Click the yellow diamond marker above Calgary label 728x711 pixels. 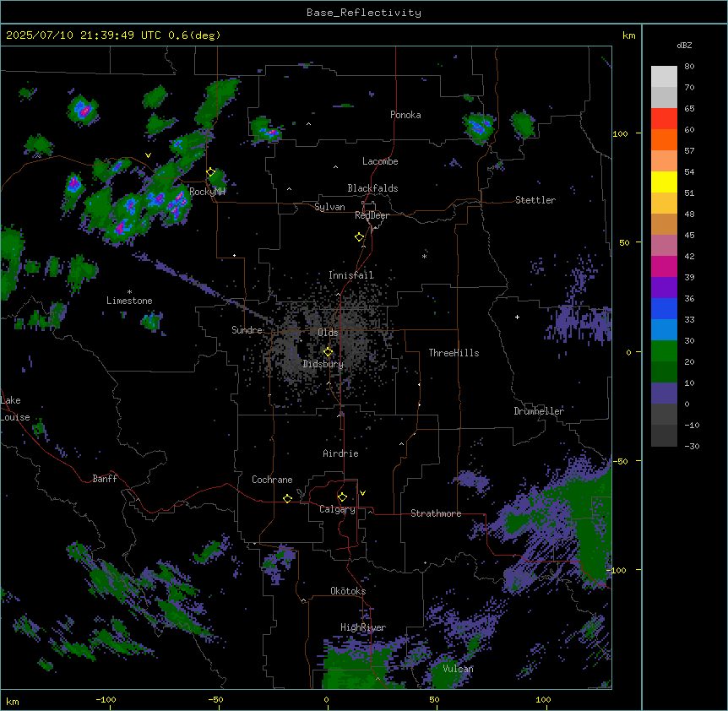pyautogui.click(x=342, y=497)
